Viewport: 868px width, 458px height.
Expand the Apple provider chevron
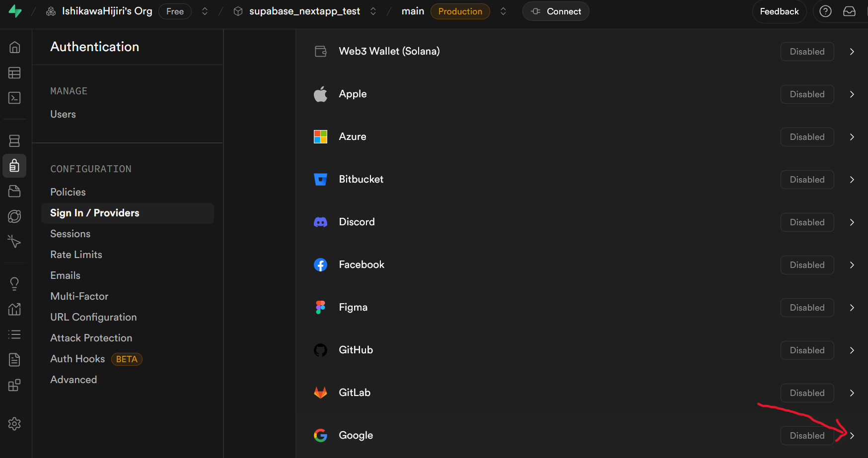pos(852,94)
